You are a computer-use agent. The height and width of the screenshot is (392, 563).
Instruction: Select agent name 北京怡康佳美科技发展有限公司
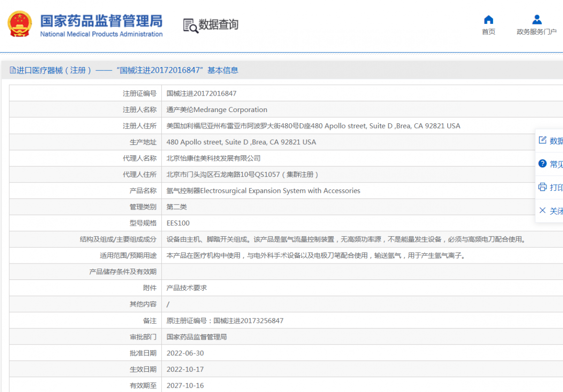213,158
